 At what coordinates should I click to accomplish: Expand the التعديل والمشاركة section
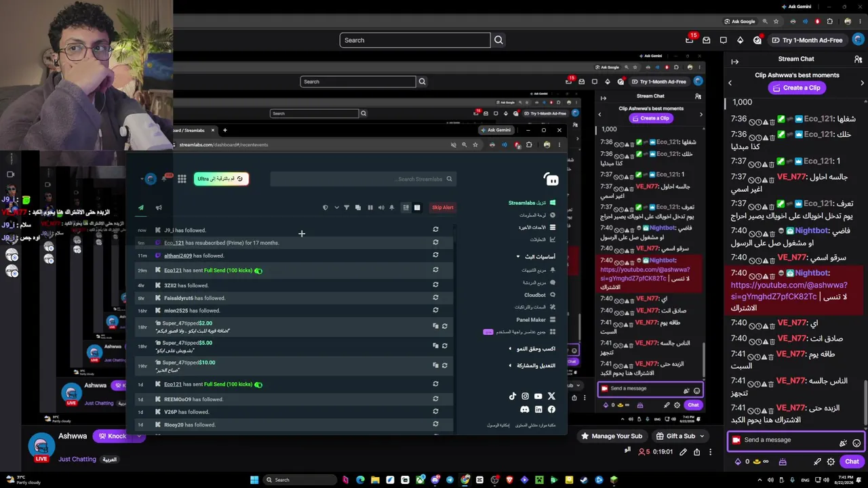[510, 365]
